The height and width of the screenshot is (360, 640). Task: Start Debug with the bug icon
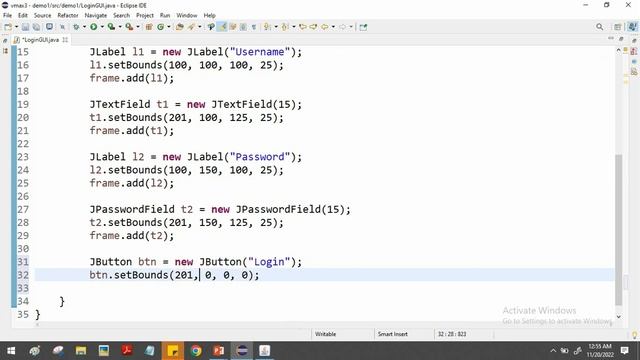coord(76,27)
